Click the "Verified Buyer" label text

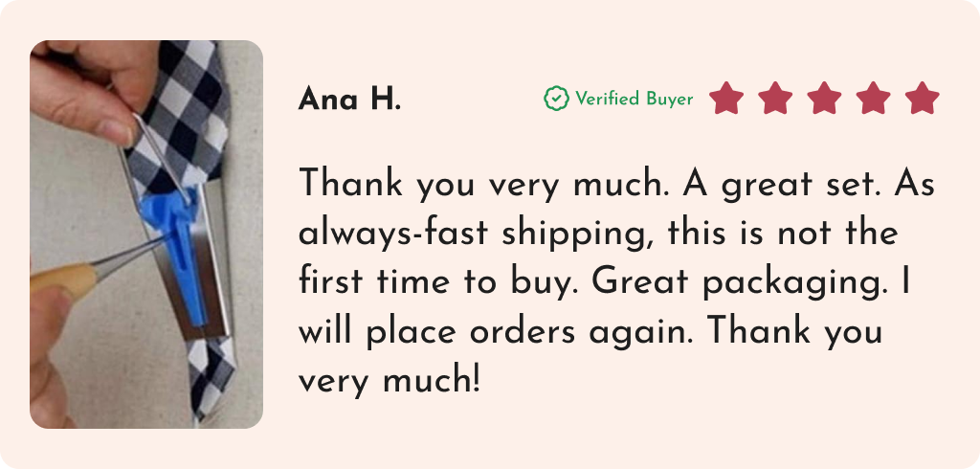coord(634,99)
